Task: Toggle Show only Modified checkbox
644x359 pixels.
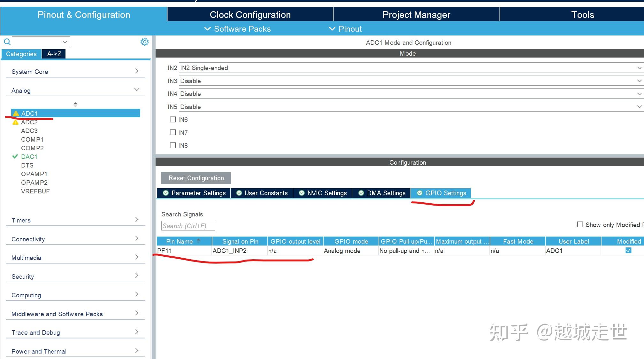Action: (580, 225)
